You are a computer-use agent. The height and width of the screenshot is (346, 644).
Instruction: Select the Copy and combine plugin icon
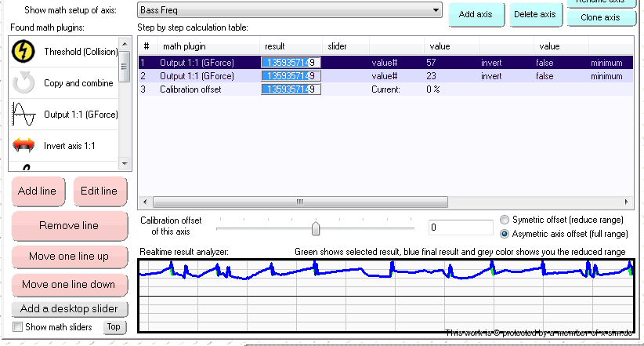pyautogui.click(x=25, y=83)
